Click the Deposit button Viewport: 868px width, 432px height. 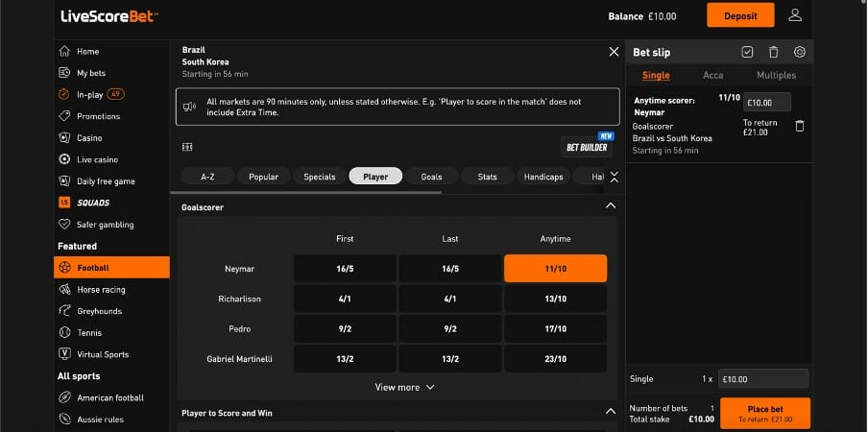pos(740,15)
